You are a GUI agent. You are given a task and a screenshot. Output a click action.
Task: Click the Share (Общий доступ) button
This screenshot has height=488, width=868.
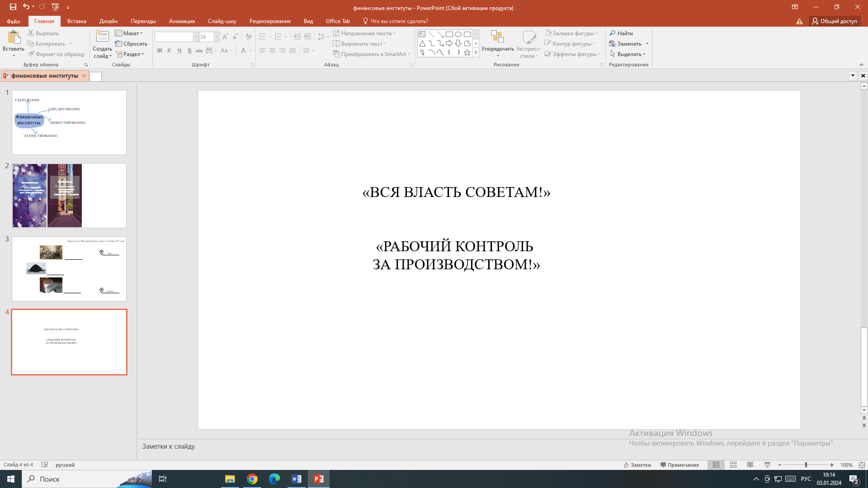[x=835, y=21]
